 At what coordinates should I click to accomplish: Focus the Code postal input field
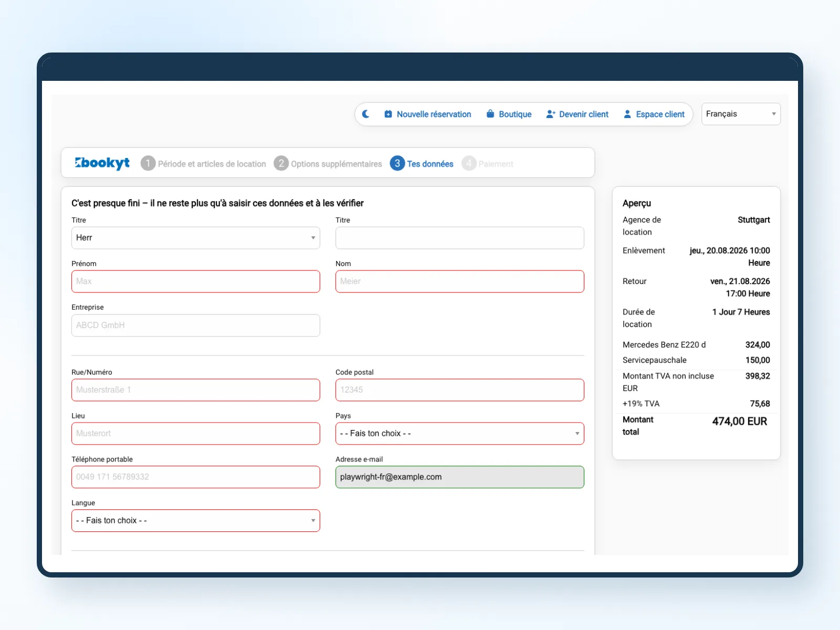[460, 390]
